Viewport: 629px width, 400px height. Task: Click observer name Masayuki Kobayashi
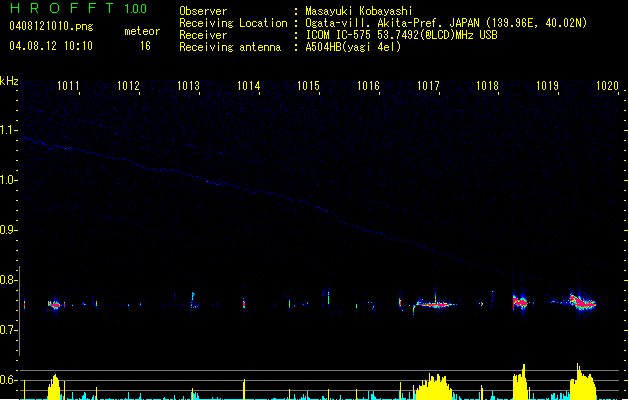tap(359, 11)
